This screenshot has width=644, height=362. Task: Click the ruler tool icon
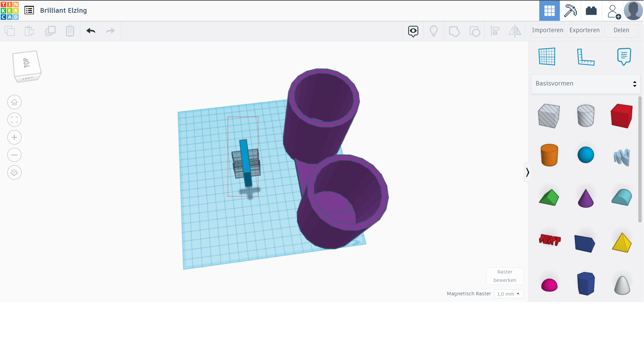coord(585,57)
